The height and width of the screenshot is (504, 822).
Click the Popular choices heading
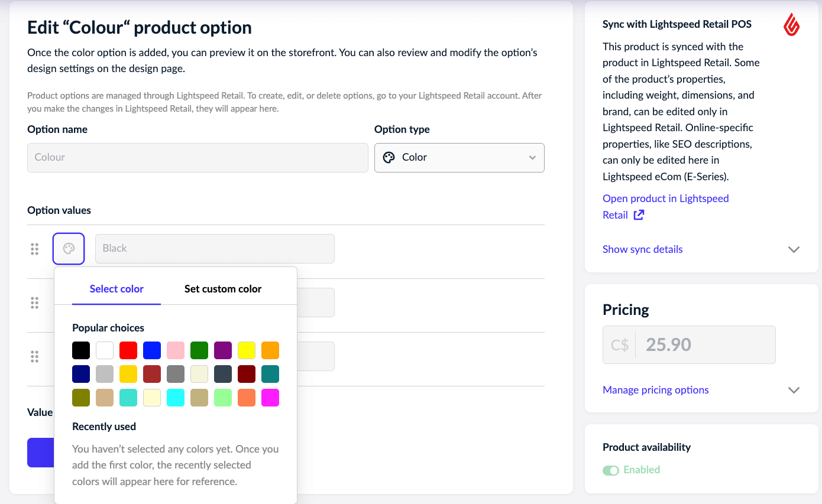click(108, 328)
